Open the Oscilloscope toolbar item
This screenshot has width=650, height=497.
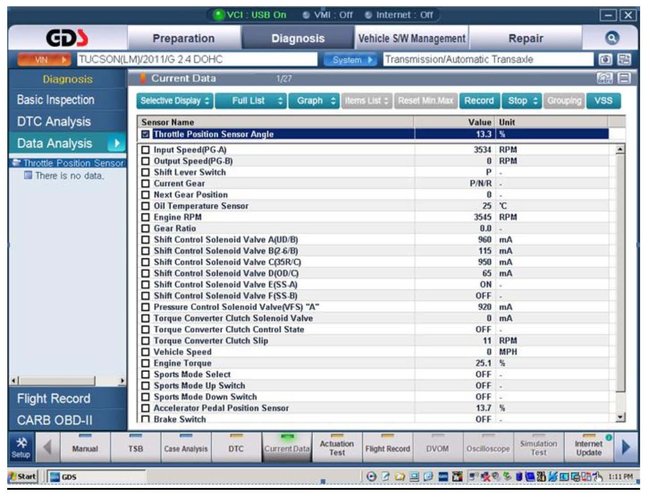click(488, 448)
